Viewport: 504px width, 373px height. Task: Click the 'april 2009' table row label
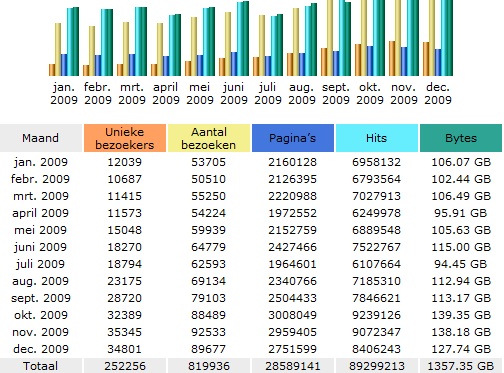tap(40, 213)
